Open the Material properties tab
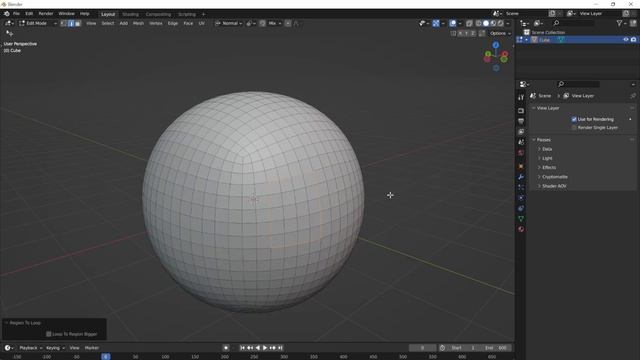Image resolution: width=640 pixels, height=360 pixels. click(521, 229)
